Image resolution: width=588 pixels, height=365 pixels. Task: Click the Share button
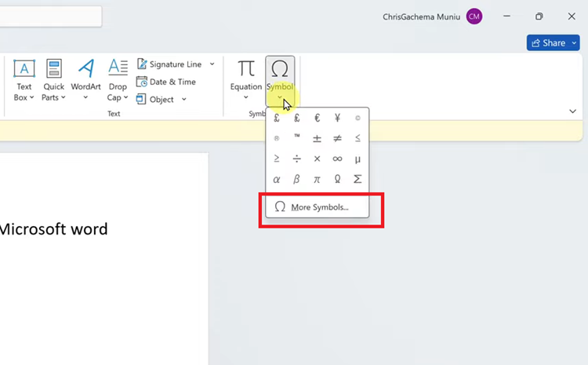[548, 43]
